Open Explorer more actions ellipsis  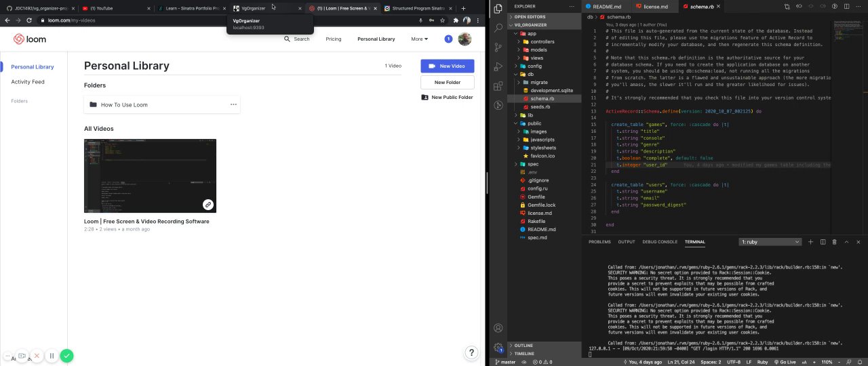tap(573, 6)
